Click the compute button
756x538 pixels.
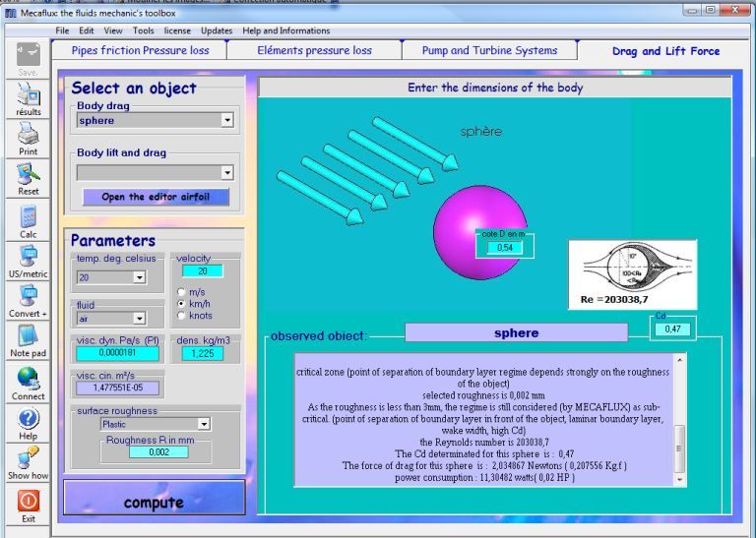155,498
